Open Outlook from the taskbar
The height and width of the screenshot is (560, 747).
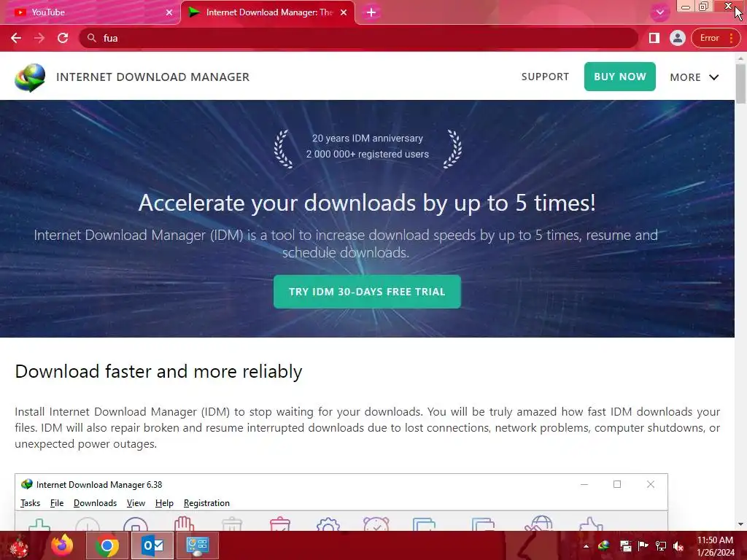tap(152, 545)
